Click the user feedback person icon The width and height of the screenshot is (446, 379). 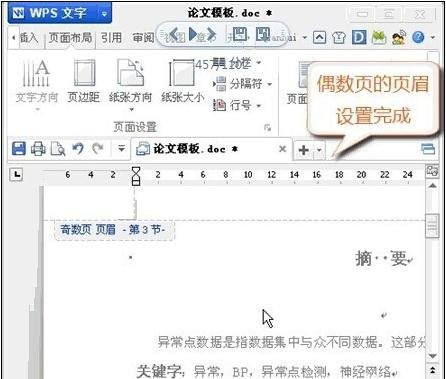399,37
